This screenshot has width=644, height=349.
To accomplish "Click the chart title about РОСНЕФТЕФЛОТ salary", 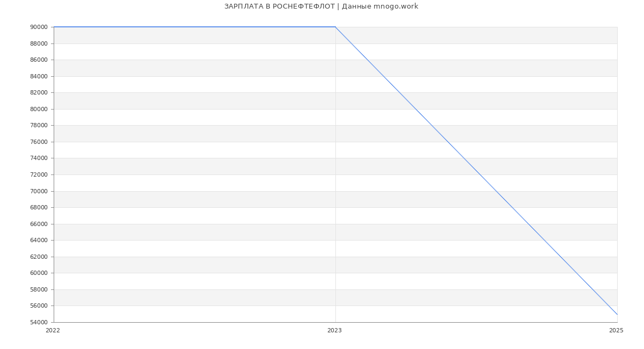I will pyautogui.click(x=321, y=6).
